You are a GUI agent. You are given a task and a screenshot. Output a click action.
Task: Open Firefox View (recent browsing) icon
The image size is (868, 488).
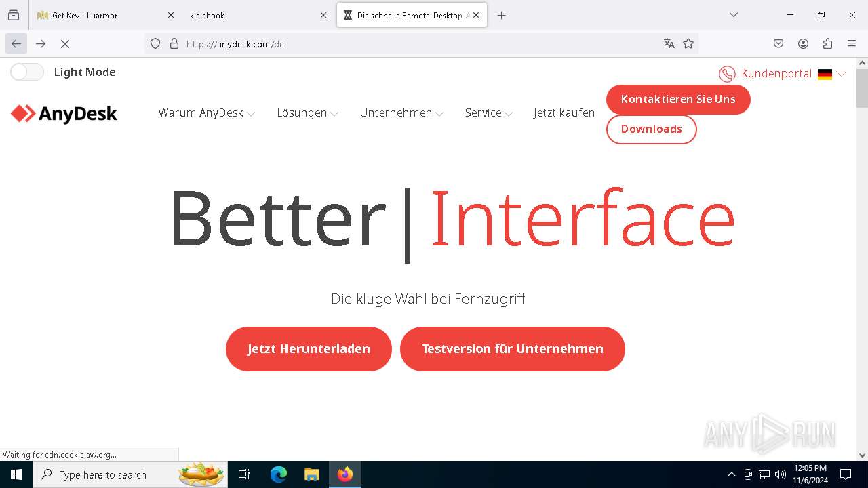point(14,15)
